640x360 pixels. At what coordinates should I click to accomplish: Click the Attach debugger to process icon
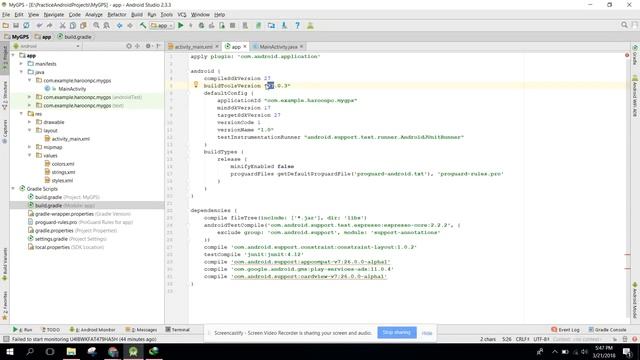[222, 25]
